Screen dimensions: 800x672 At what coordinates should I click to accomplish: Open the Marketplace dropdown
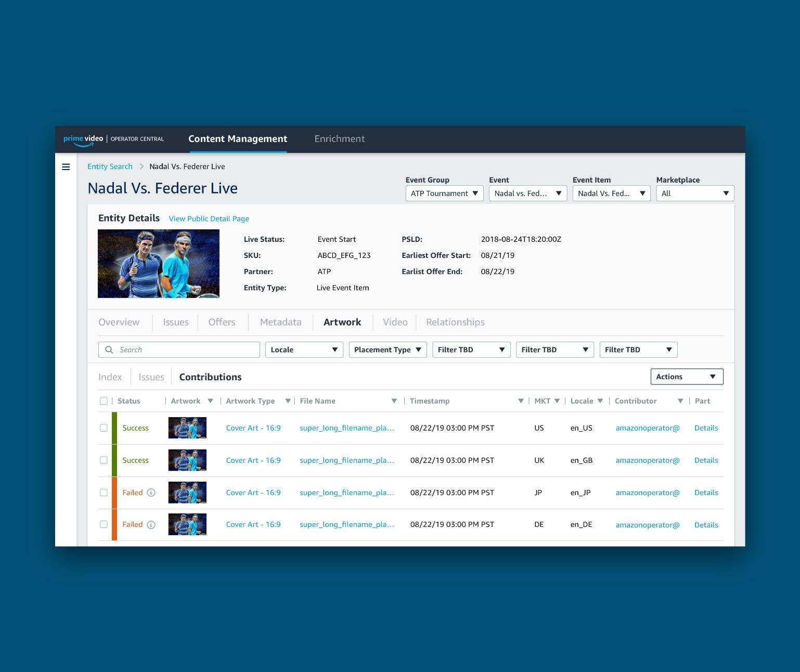[x=695, y=193]
